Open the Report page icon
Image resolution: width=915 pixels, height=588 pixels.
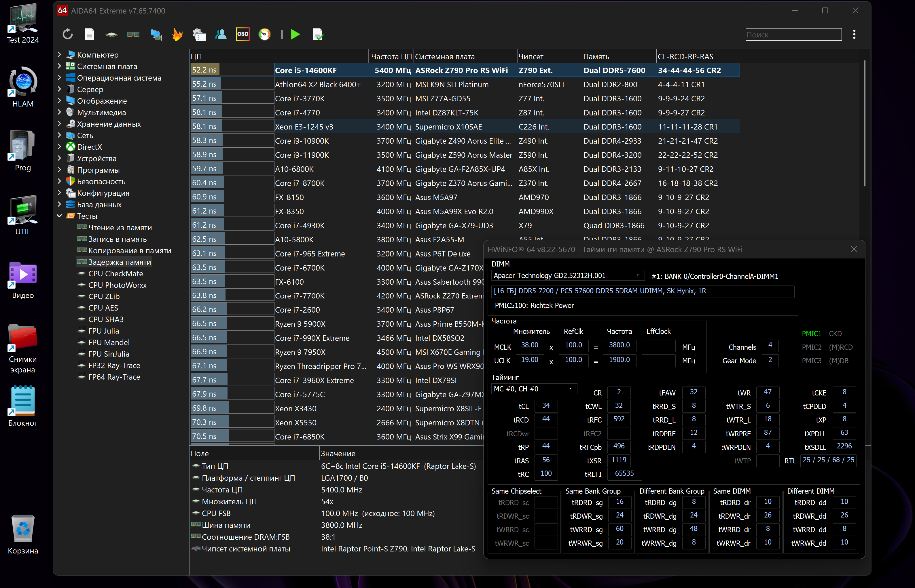click(89, 34)
